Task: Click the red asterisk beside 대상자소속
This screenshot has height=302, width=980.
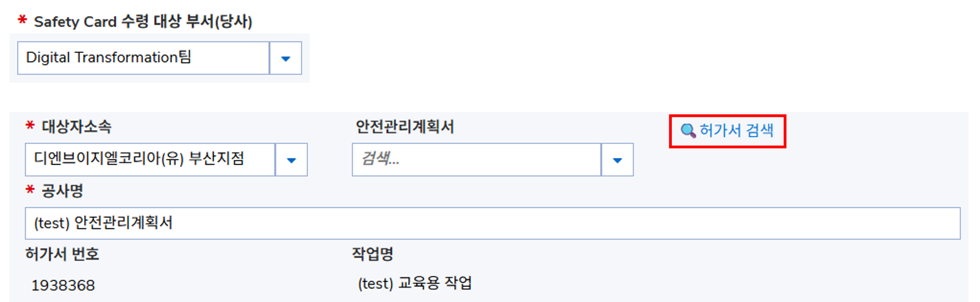Action: [30, 125]
